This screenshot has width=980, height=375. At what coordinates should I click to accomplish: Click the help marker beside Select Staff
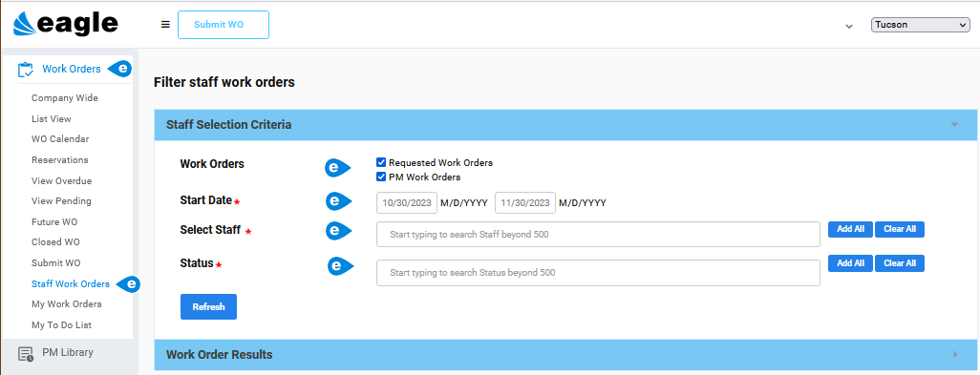coord(339,230)
